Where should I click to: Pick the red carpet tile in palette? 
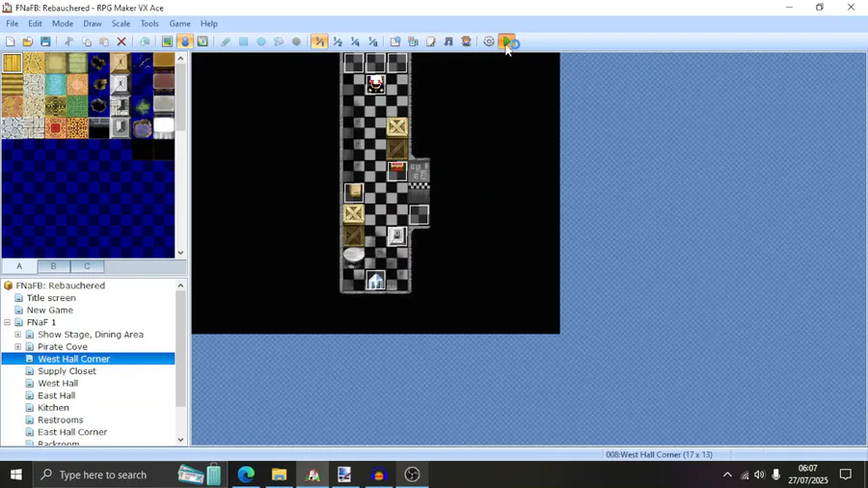[55, 128]
